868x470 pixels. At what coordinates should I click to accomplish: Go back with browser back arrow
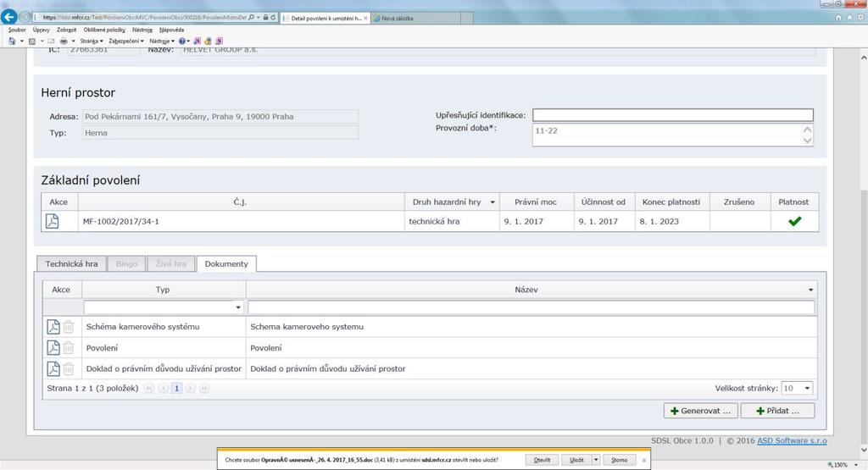click(x=8, y=17)
